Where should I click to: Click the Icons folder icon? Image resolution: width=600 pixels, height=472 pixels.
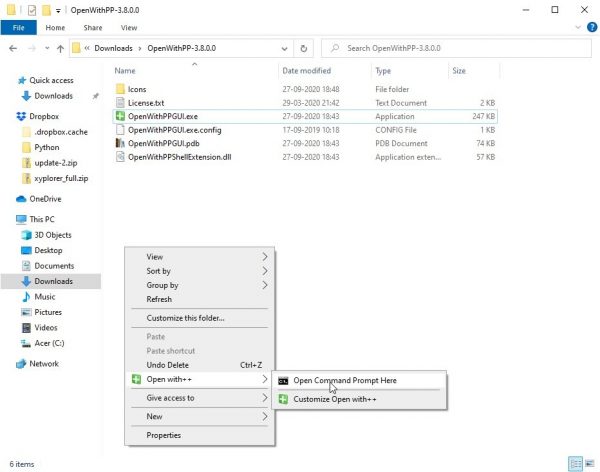(x=120, y=89)
